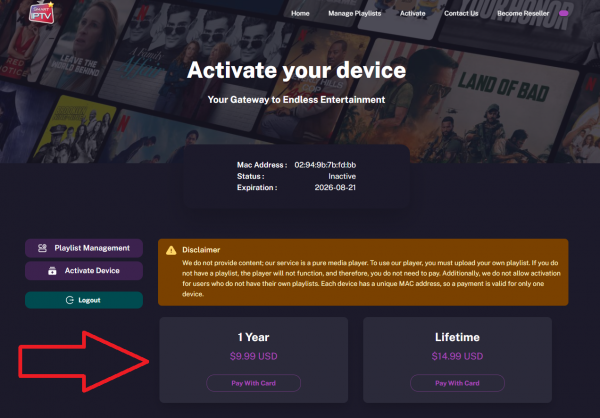Toggle the purple switch in the header
The image size is (600, 418).
564,13
